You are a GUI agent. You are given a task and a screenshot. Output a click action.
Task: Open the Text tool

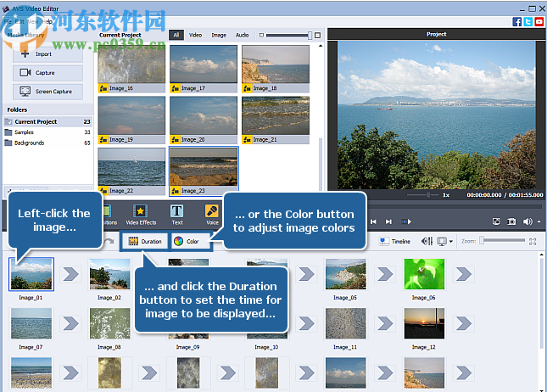tap(177, 215)
